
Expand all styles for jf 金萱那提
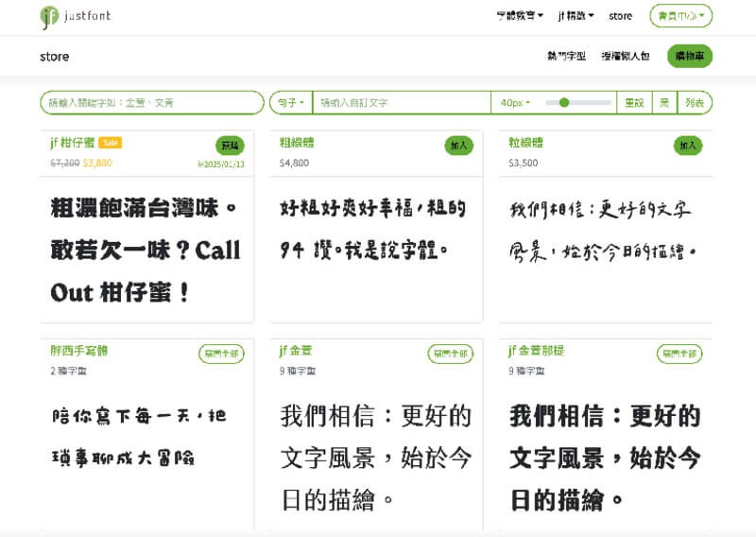(679, 354)
